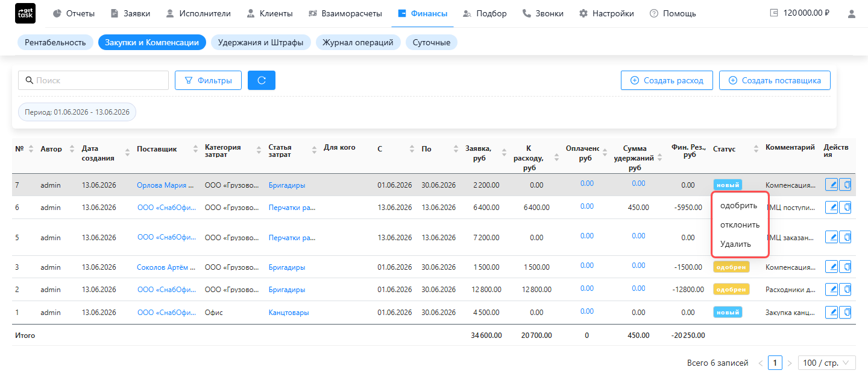Screen dimensions: 868x382
Task: Copy row 7 with duplicate icon
Action: [x=845, y=185]
